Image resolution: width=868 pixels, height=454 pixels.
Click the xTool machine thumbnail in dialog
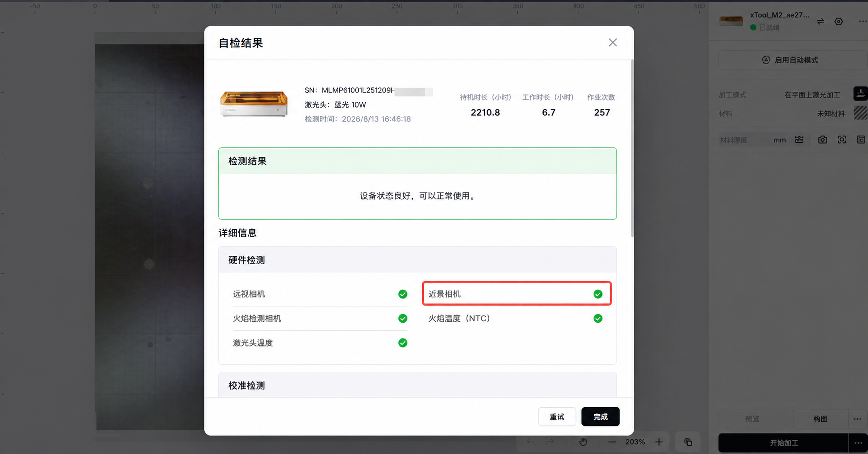click(254, 104)
